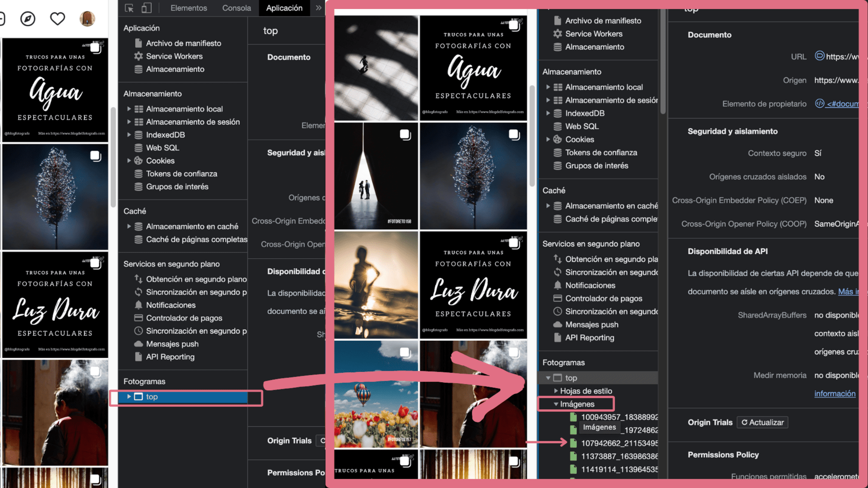Image resolution: width=868 pixels, height=488 pixels.
Task: Open the #document owner element link
Action: tap(837, 104)
